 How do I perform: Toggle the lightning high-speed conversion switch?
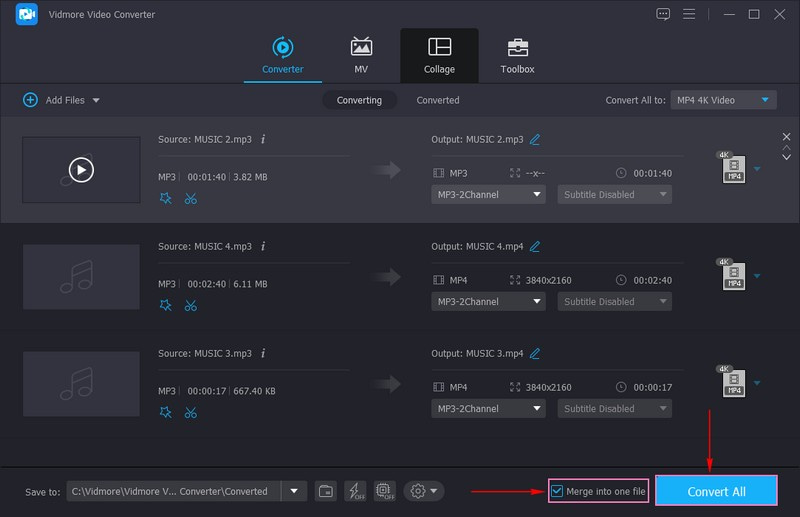tap(355, 491)
